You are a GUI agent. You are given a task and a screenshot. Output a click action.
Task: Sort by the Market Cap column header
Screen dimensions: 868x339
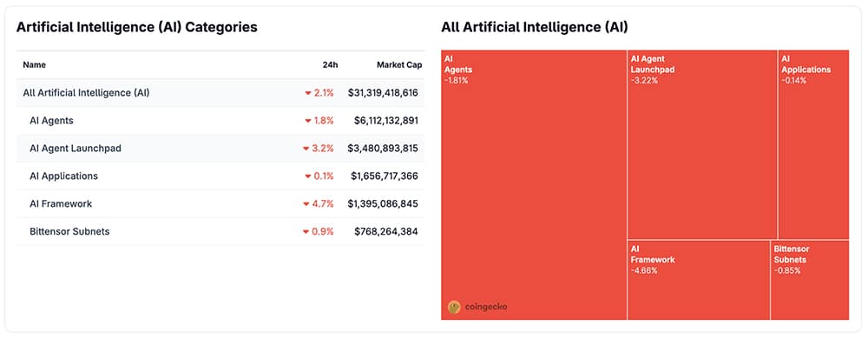point(399,65)
